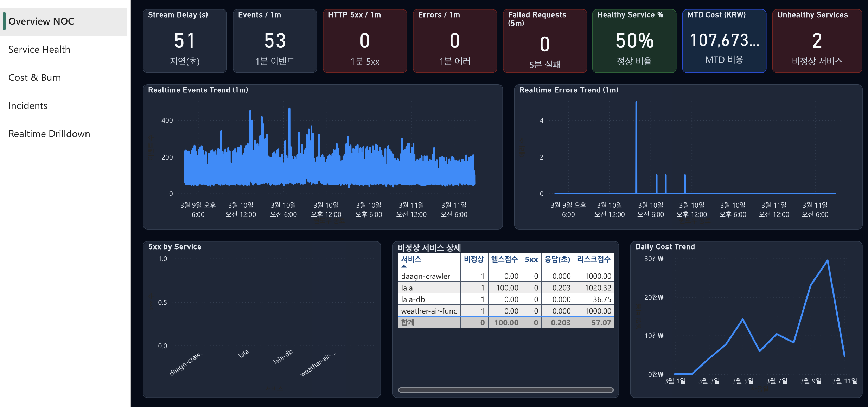Select the weather-air-func row
This screenshot has height=407, width=868.
click(429, 311)
